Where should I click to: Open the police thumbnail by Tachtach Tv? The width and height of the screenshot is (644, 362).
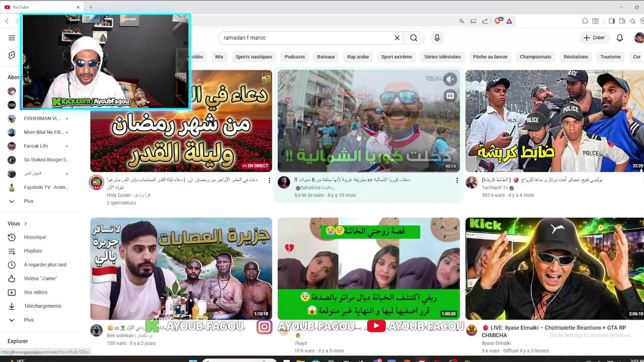point(554,121)
